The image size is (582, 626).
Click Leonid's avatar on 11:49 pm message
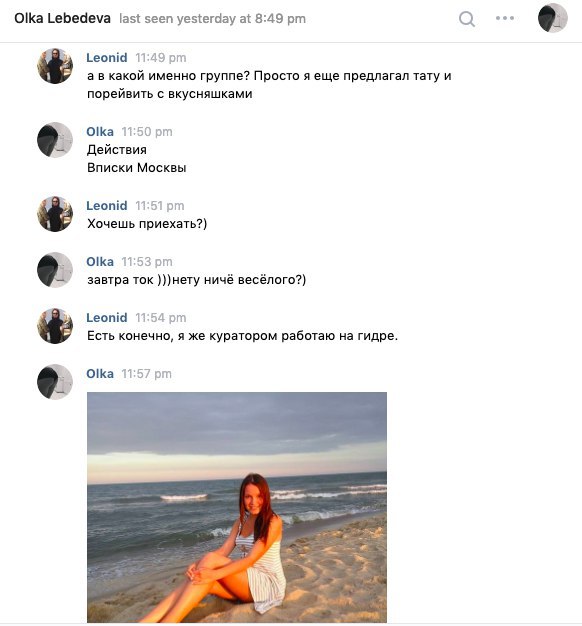click(x=55, y=66)
